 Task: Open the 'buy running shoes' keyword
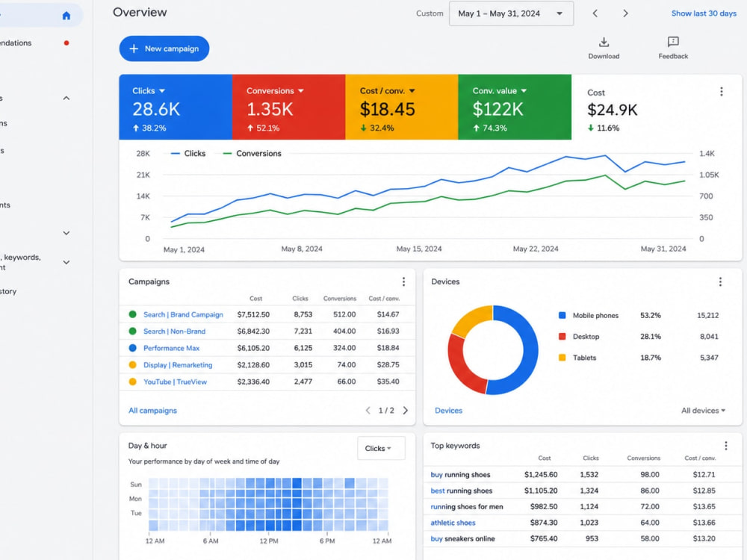(x=460, y=474)
